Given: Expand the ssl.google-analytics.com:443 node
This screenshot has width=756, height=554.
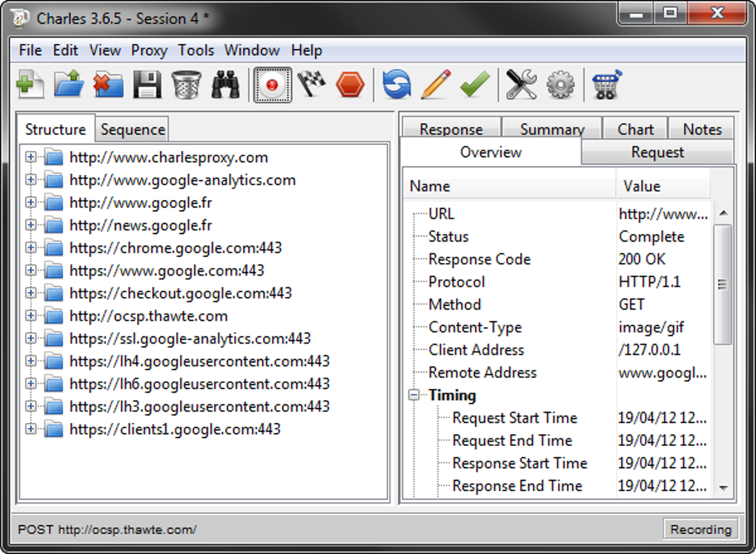Looking at the screenshot, I should [31, 338].
